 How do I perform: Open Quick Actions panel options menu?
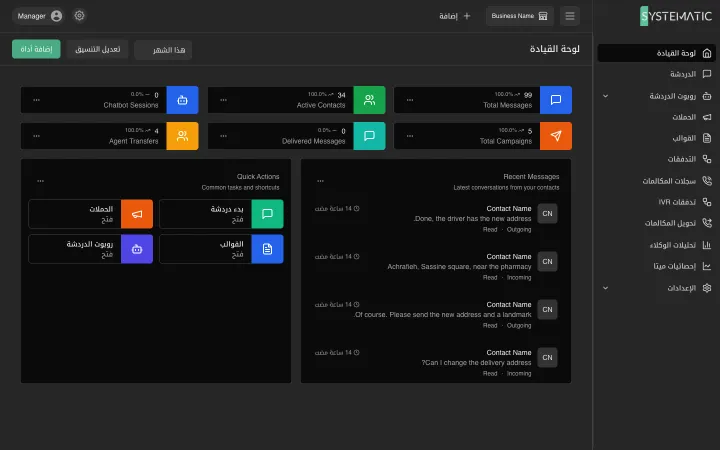40,181
